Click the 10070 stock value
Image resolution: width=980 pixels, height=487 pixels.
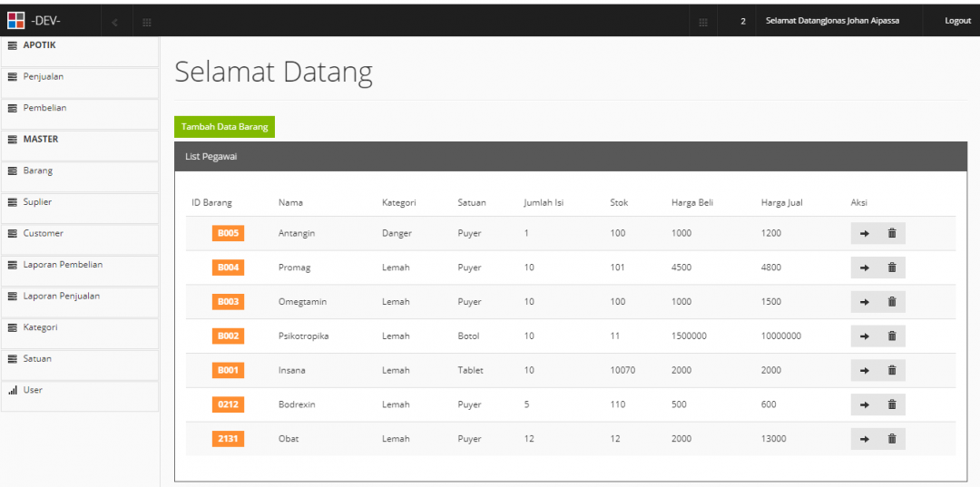click(x=623, y=370)
